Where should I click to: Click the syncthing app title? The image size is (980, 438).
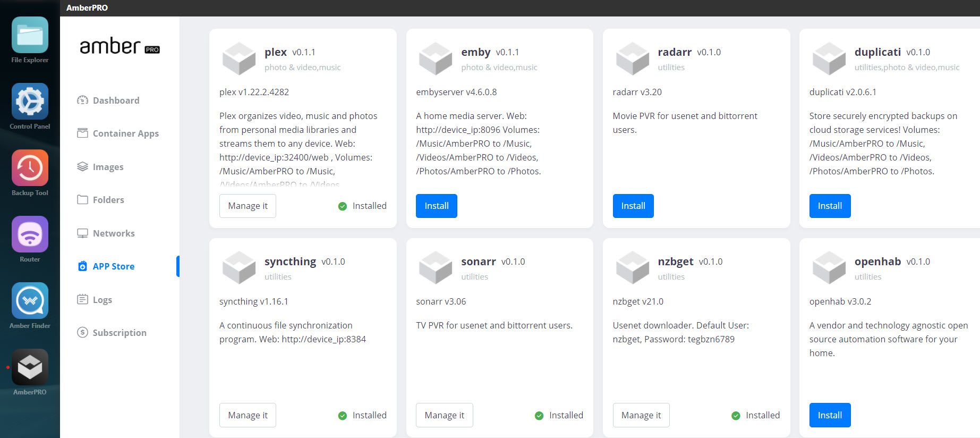pos(290,262)
